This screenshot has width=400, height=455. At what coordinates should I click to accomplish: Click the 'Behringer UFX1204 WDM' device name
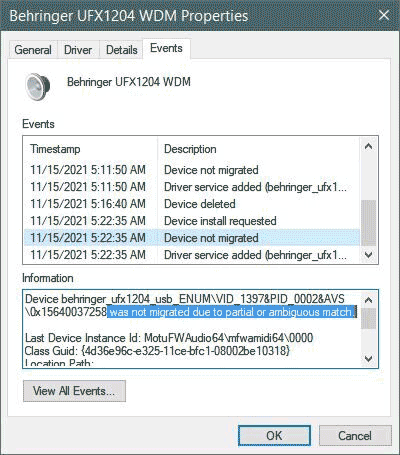click(x=129, y=82)
